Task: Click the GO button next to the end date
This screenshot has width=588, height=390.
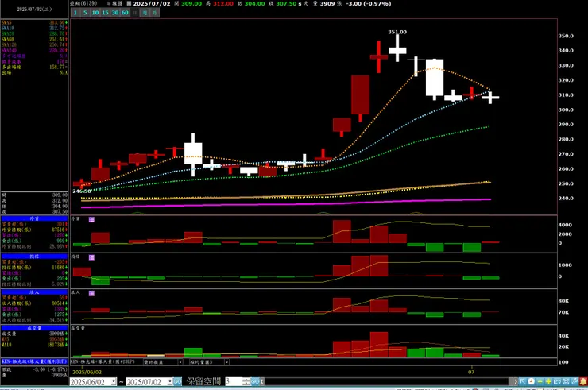Action: tap(177, 382)
